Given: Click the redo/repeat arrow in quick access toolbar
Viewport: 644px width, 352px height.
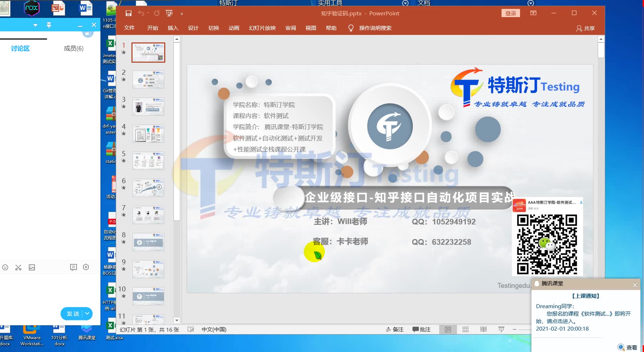Looking at the screenshot, I should pyautogui.click(x=157, y=13).
